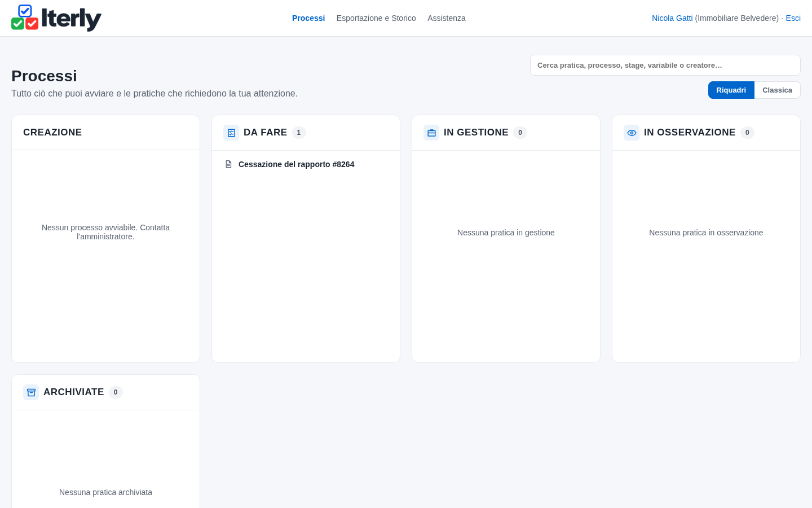812x508 pixels.
Task: Click the subtitle beginning Tutto ciò che puoi avviare
Action: coord(155,93)
